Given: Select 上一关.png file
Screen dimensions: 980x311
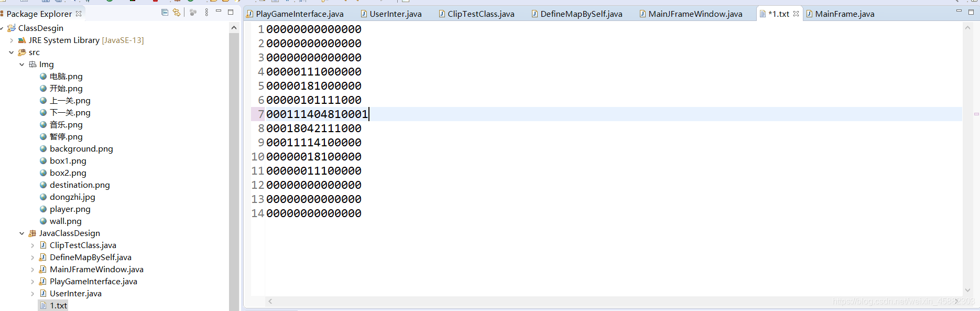Looking at the screenshot, I should point(70,101).
